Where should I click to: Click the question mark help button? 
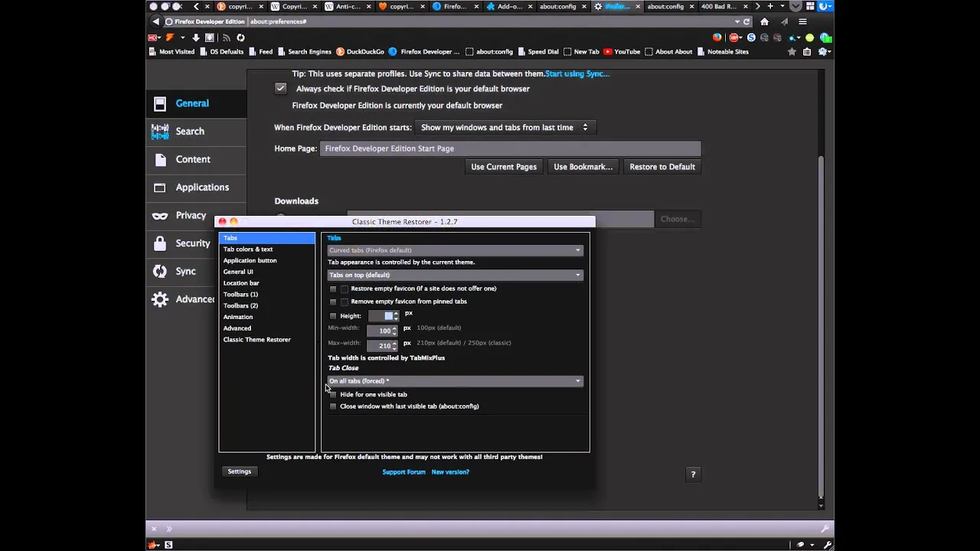click(693, 474)
